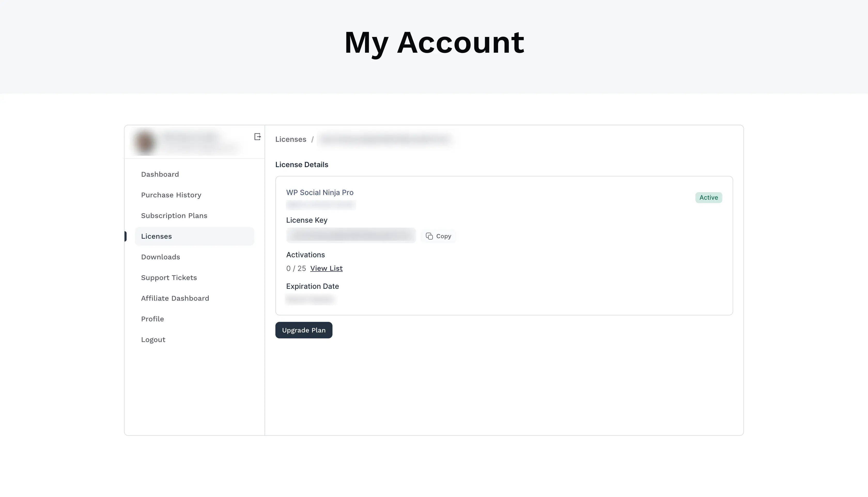Go to Profile settings
Viewport: 868px width, 497px height.
click(x=152, y=319)
